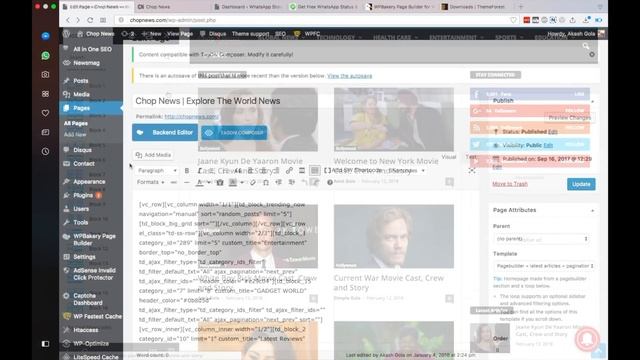The width and height of the screenshot is (640, 360).
Task: Click the insert link icon
Action: pos(289,171)
